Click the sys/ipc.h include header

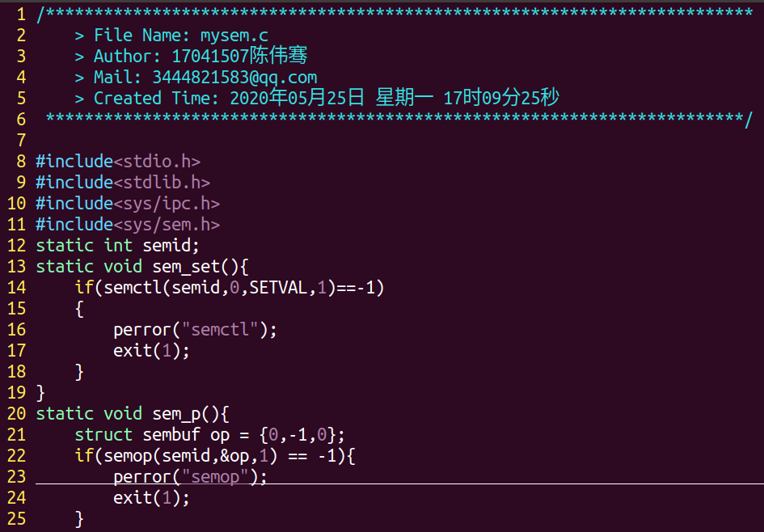click(167, 204)
